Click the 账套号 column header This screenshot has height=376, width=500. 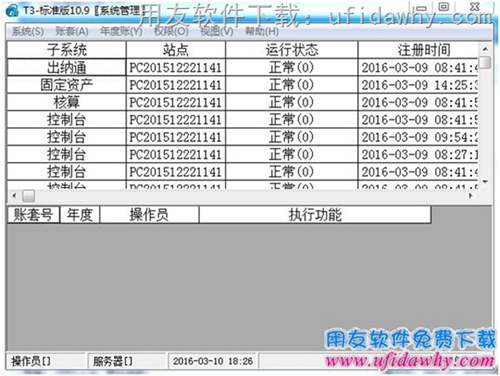click(x=33, y=215)
